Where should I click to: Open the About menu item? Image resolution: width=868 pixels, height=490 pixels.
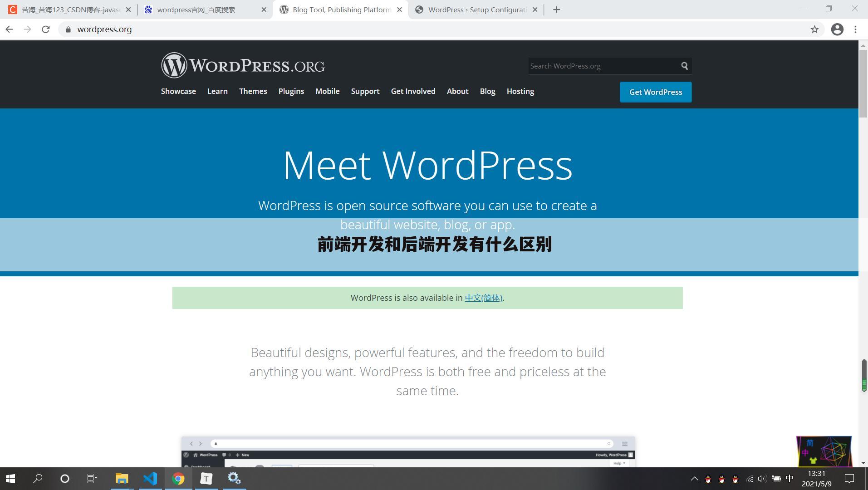457,91
